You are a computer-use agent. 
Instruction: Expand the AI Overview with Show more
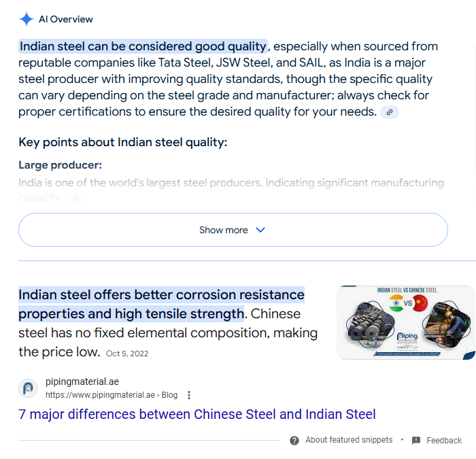pos(233,230)
